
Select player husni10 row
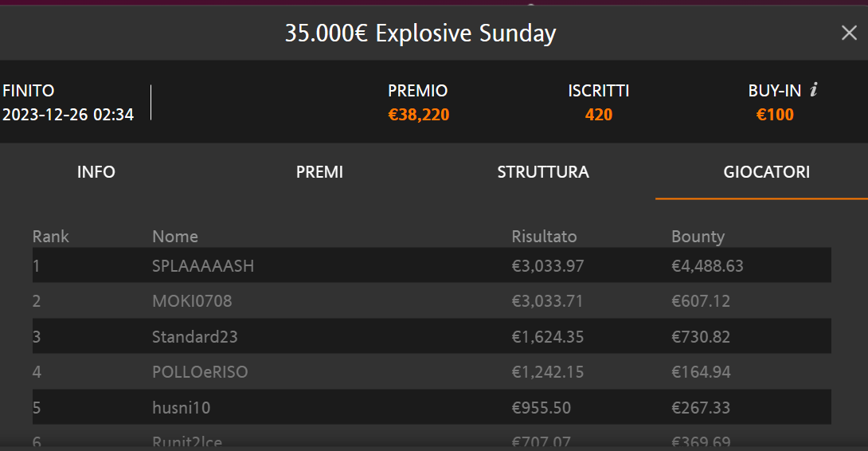coord(432,407)
